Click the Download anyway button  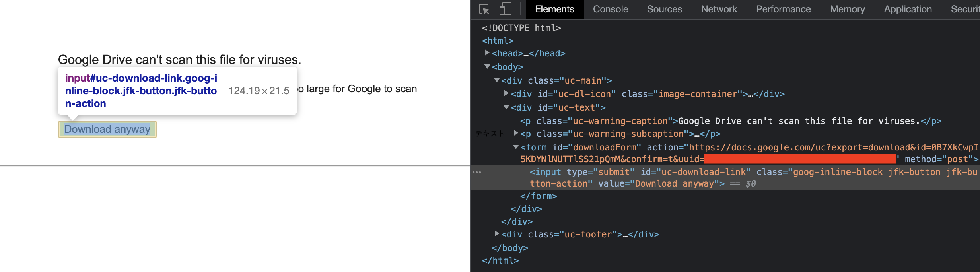tap(107, 129)
